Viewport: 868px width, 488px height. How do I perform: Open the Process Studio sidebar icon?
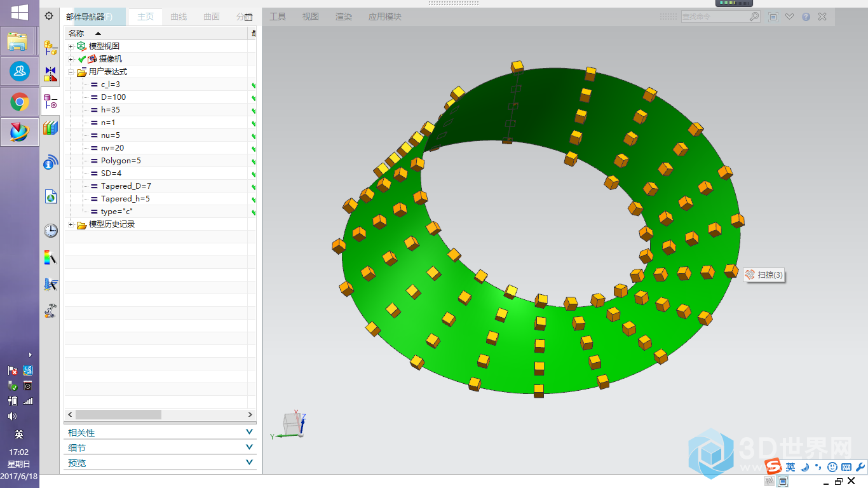[50, 284]
